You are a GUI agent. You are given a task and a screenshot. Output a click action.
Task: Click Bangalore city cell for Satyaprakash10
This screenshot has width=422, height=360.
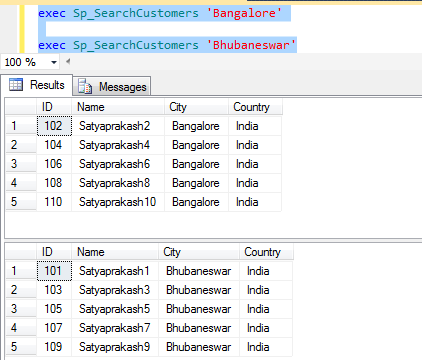point(196,202)
